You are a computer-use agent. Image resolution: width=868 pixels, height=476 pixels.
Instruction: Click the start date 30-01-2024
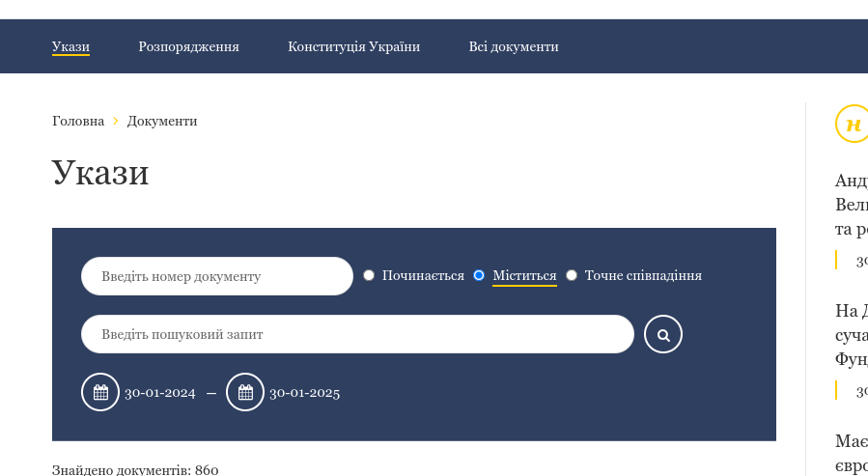160,392
